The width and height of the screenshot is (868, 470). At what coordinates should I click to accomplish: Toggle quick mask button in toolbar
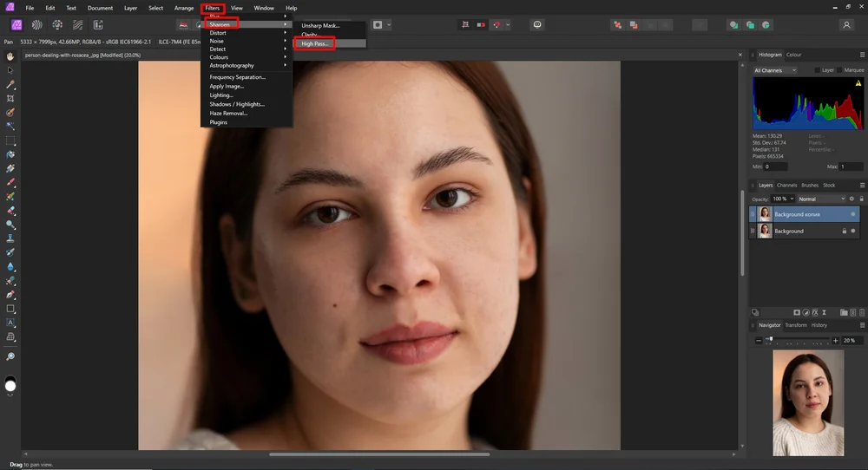pos(378,25)
